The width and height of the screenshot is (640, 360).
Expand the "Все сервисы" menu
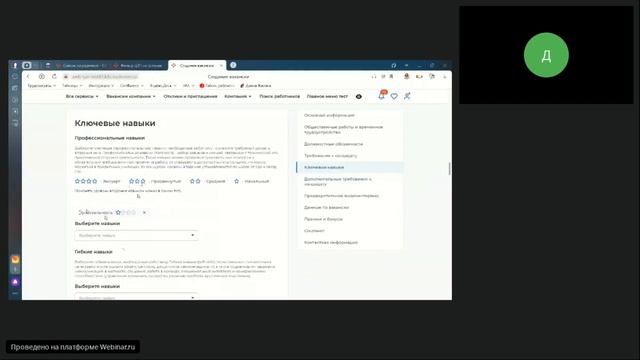(x=82, y=97)
